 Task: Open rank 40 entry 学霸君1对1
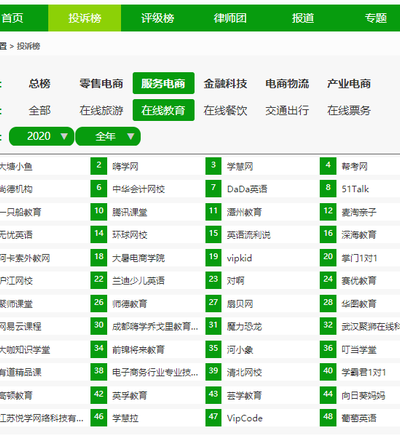point(364,372)
